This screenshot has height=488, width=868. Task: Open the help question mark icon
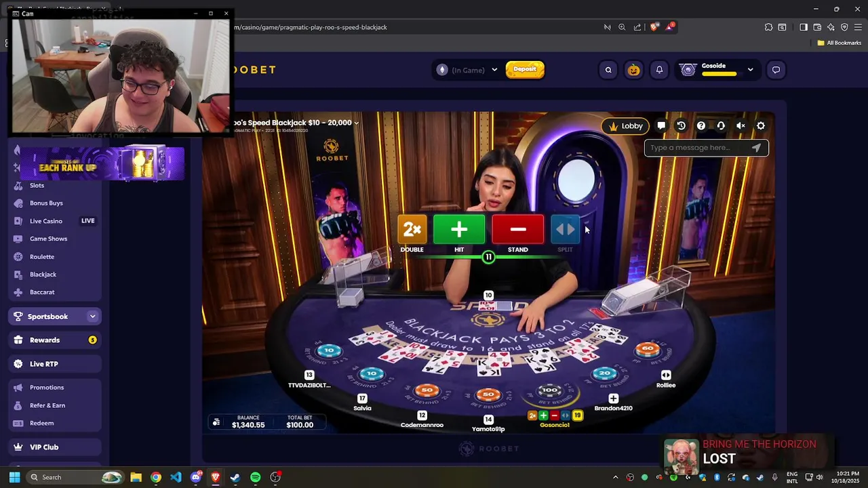click(x=701, y=126)
